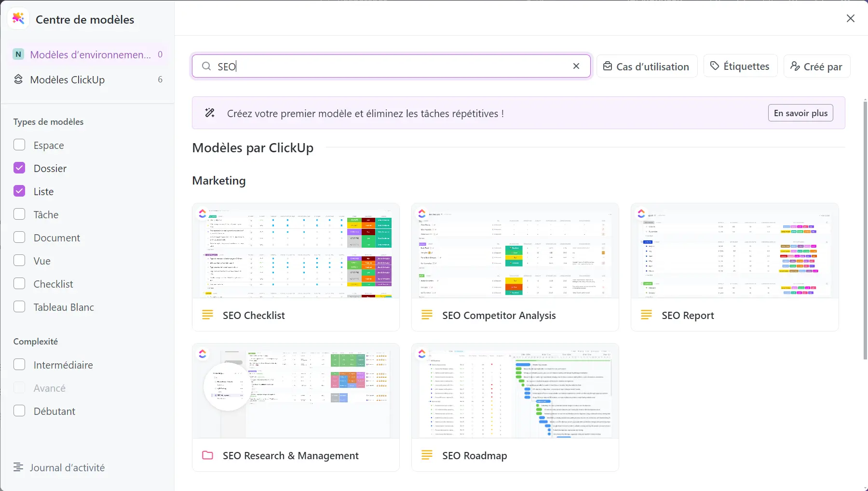Check the Débutant complexity filter
The width and height of the screenshot is (868, 491).
tap(19, 411)
